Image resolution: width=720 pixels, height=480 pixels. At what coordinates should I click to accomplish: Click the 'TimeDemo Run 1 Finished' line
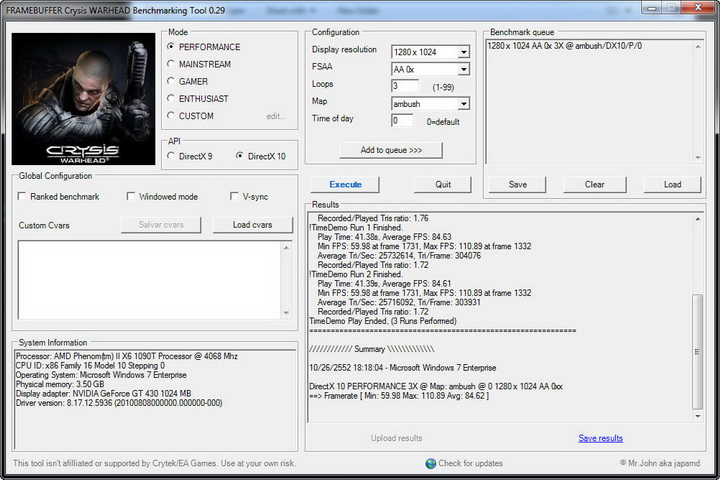click(356, 228)
